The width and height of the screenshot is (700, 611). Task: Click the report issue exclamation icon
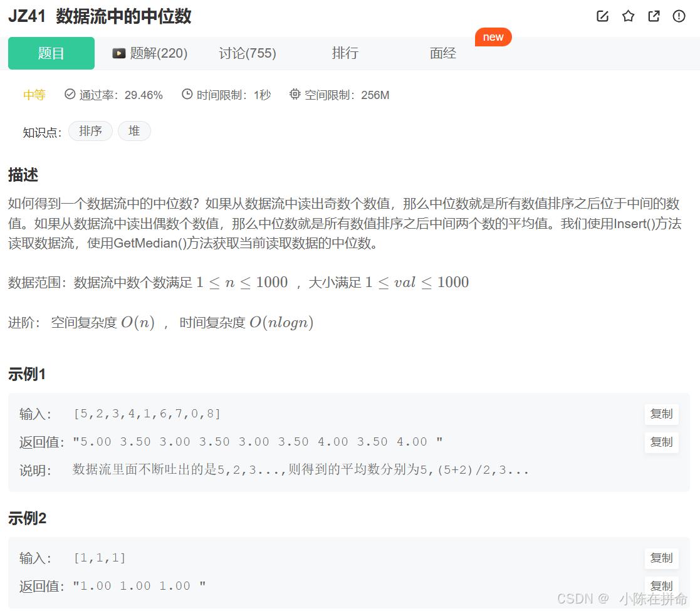click(x=679, y=16)
